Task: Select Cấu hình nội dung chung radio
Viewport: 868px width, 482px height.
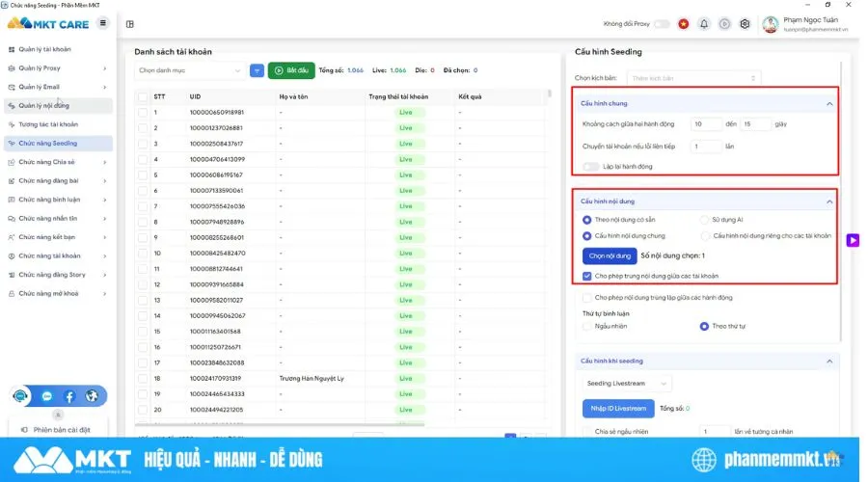Action: pyautogui.click(x=586, y=236)
